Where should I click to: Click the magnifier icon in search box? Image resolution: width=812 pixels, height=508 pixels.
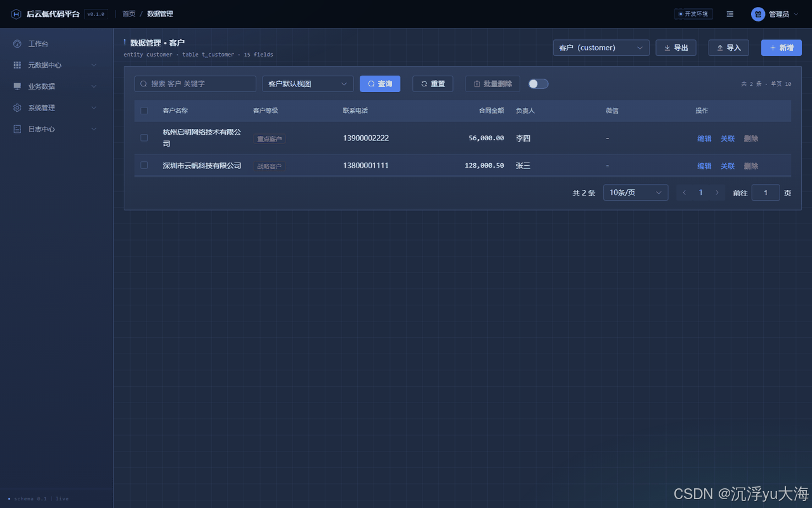click(x=144, y=84)
